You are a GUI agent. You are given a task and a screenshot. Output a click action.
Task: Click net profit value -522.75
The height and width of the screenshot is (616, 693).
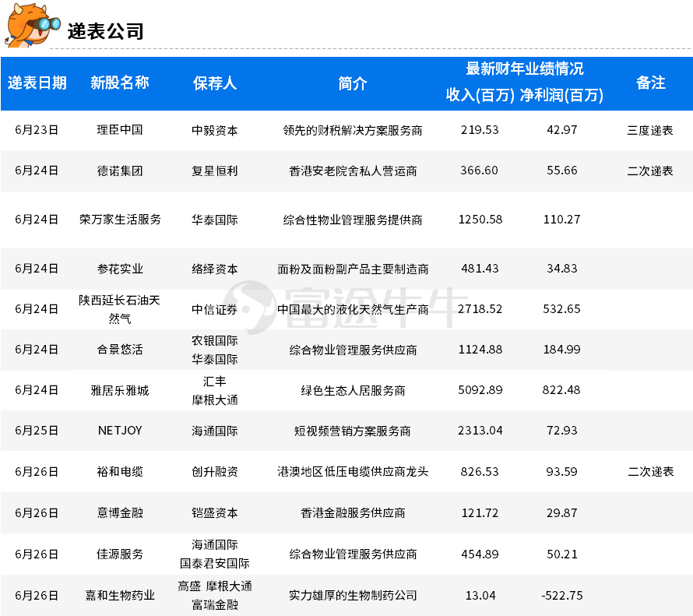point(561,596)
